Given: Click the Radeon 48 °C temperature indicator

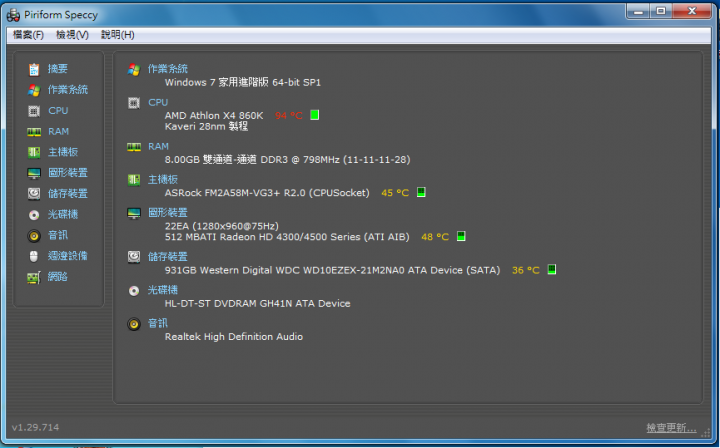Looking at the screenshot, I should tap(461, 236).
